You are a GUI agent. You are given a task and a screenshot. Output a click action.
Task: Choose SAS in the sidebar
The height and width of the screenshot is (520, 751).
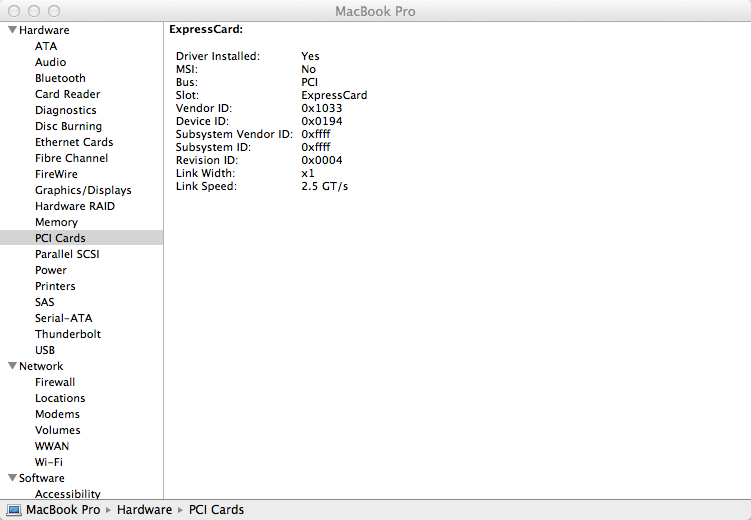[x=45, y=302]
